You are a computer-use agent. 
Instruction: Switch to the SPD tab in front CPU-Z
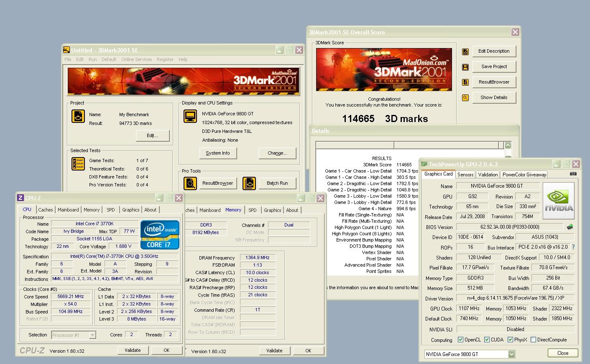coord(110,210)
